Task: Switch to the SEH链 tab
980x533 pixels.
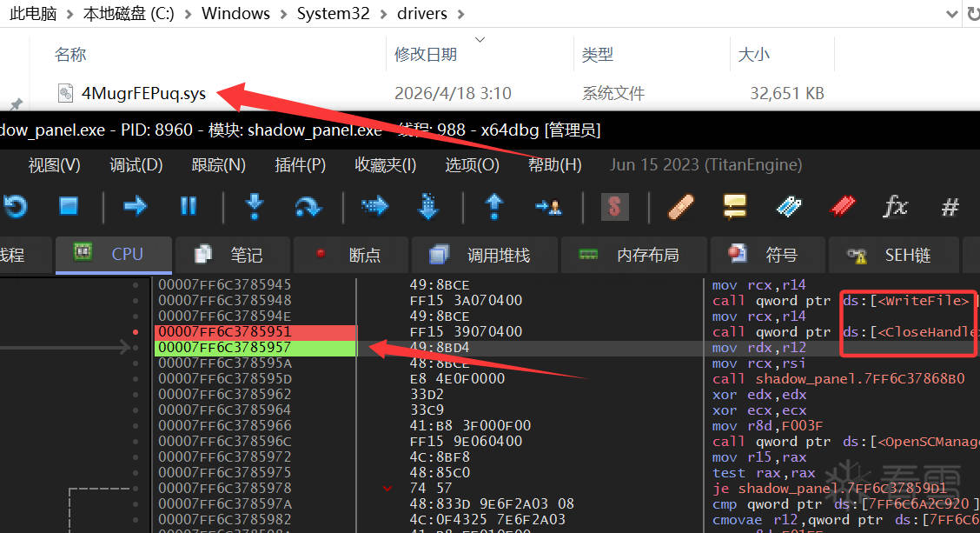Action: point(894,255)
